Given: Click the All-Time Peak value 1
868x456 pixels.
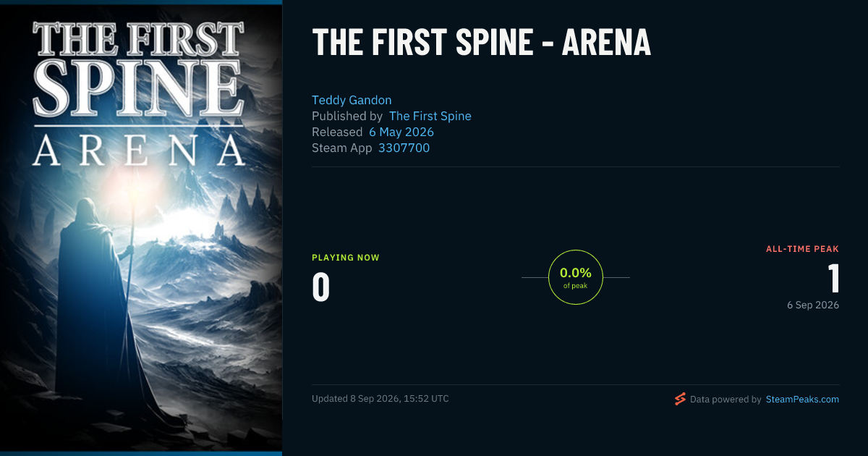Looking at the screenshot, I should (833, 279).
